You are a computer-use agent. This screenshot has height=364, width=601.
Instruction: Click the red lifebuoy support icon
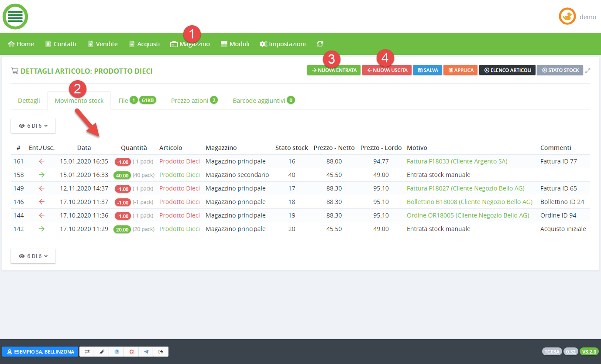pos(131,352)
